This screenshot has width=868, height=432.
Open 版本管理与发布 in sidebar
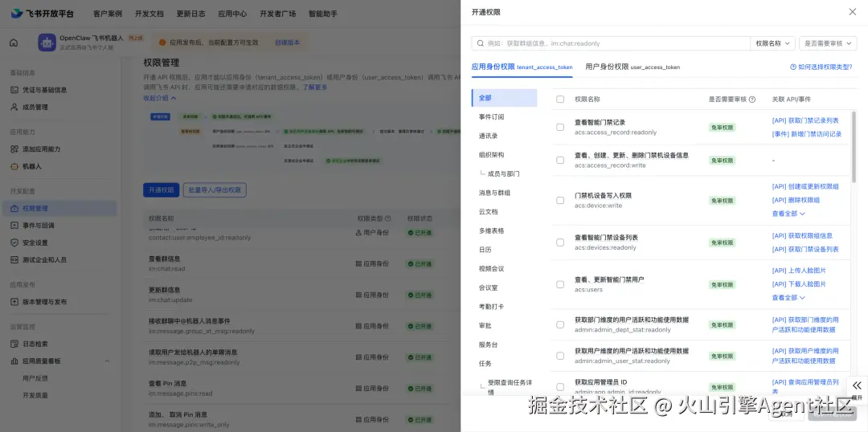click(x=44, y=301)
